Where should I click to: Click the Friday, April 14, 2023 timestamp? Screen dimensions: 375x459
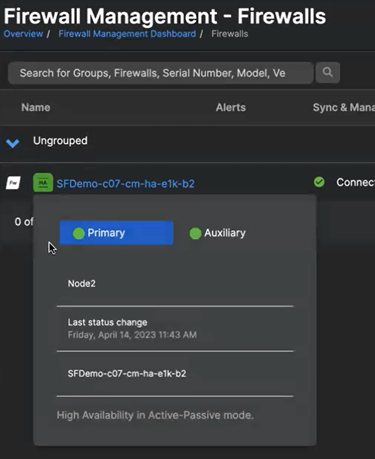point(132,335)
